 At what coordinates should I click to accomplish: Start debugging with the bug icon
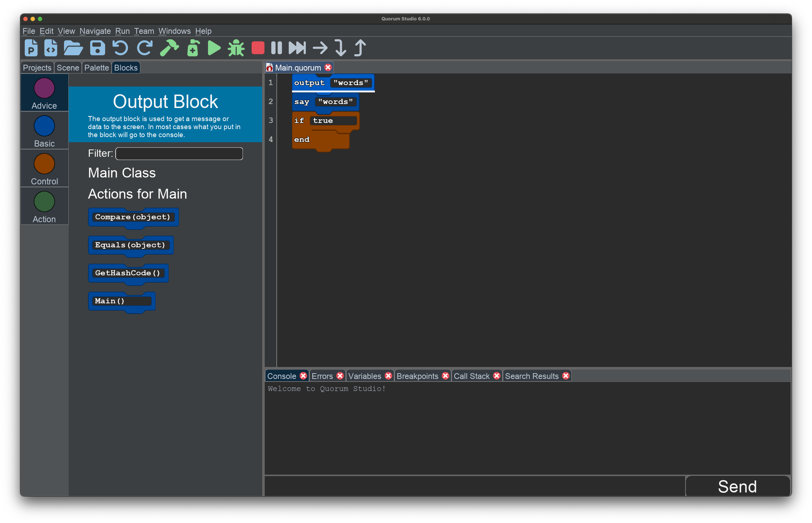click(236, 48)
